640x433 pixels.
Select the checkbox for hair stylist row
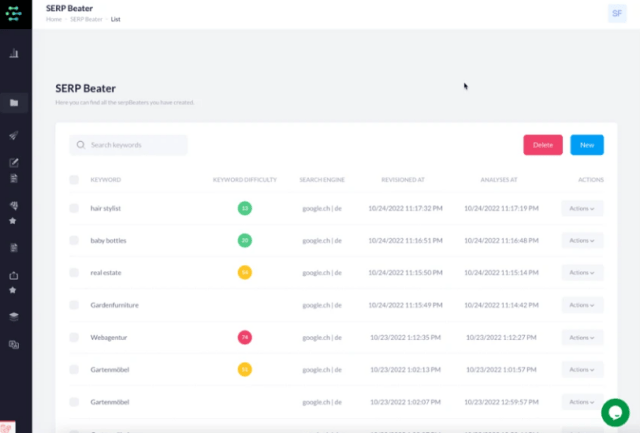74,208
